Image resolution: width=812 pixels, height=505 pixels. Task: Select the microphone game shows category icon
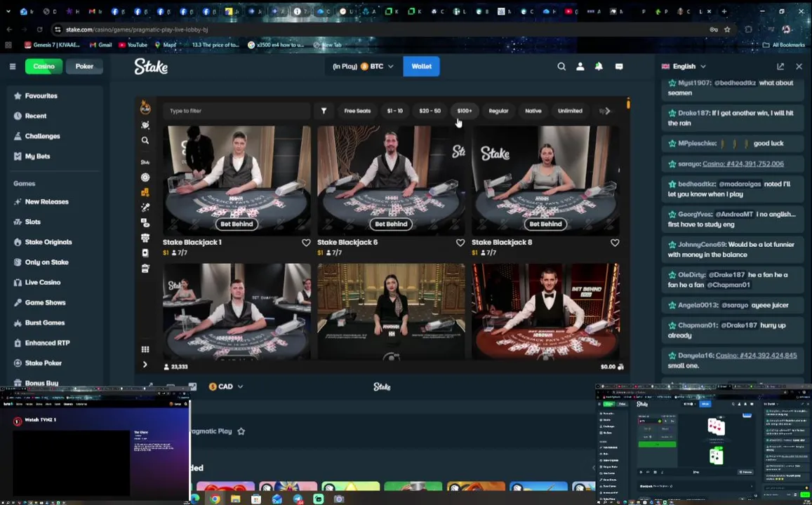coord(145,208)
